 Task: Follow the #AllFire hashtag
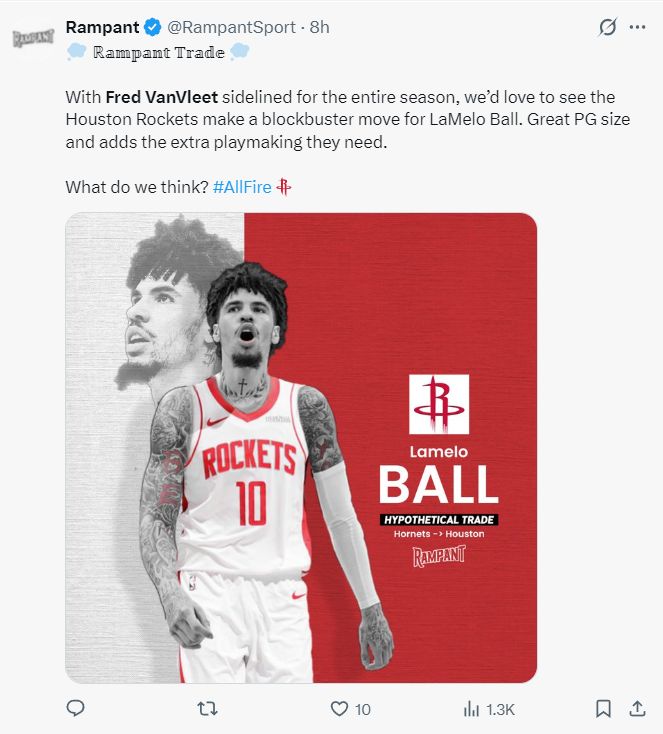click(x=242, y=187)
